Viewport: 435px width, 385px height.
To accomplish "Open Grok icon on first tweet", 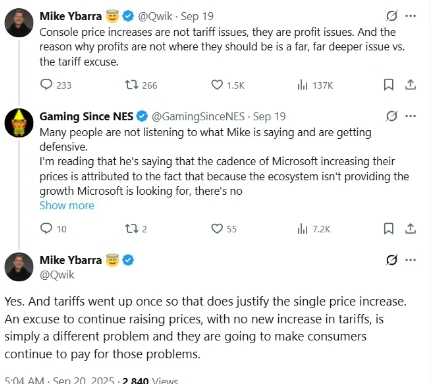I will tap(392, 16).
